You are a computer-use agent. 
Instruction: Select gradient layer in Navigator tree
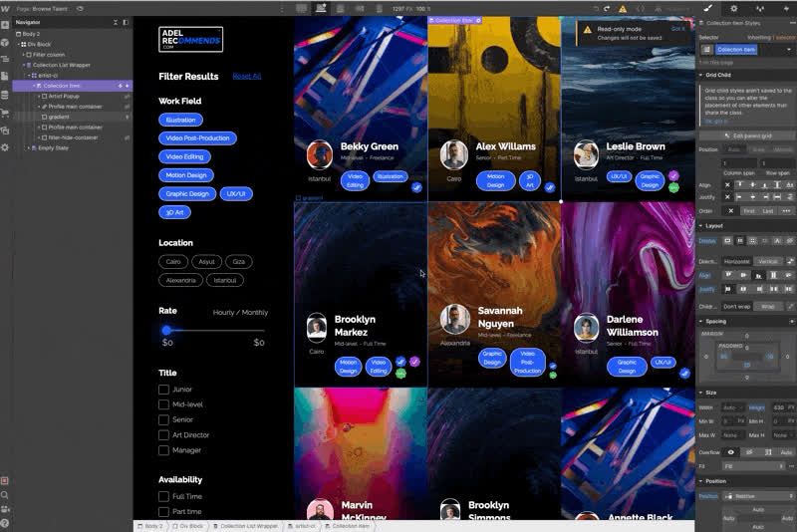point(58,117)
